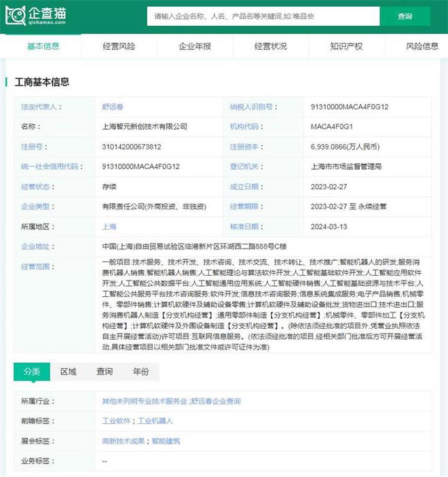Viewport: 448px width, 477px height.
Task: Select the 年份 sub-tab
Action: [x=141, y=372]
